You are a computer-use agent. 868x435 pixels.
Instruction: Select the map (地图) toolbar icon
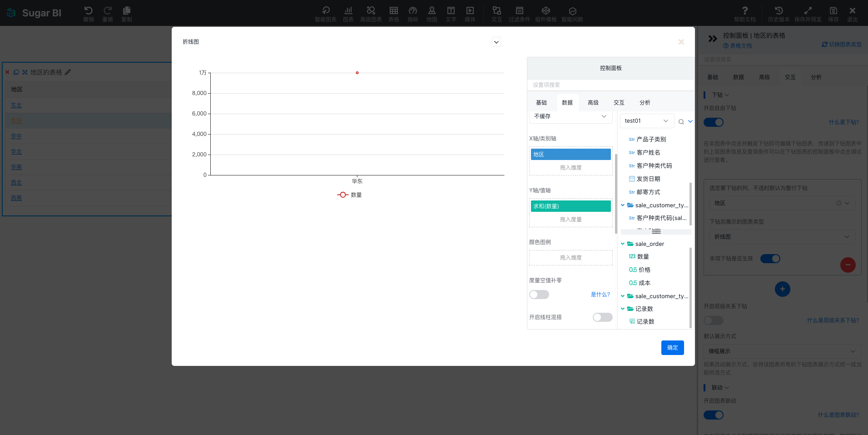[x=432, y=10]
